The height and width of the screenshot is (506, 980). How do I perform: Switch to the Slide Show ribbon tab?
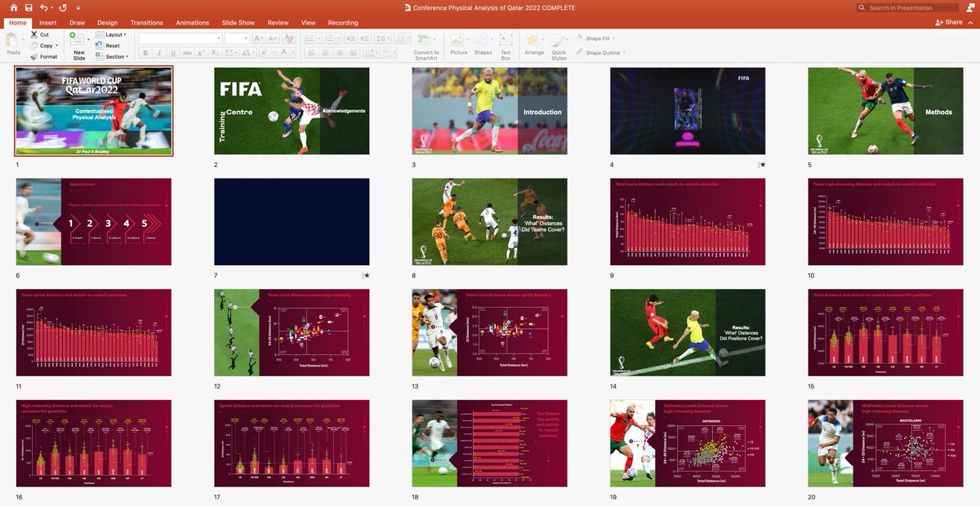[238, 23]
